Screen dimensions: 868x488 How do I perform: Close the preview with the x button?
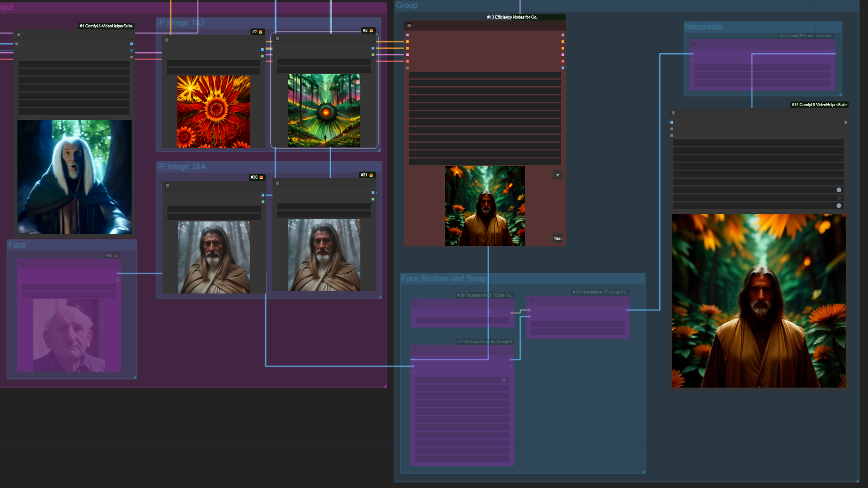[558, 175]
